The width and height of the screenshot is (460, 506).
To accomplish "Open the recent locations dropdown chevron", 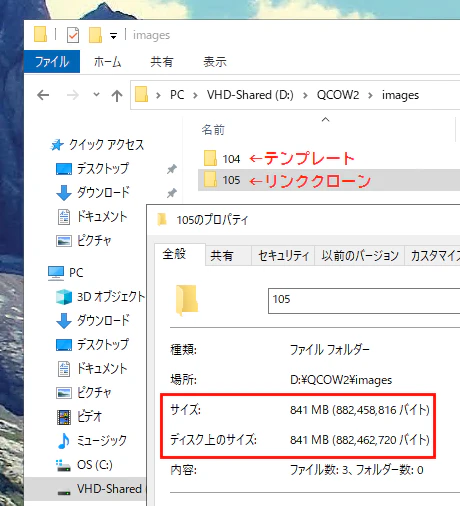I will pos(96,95).
